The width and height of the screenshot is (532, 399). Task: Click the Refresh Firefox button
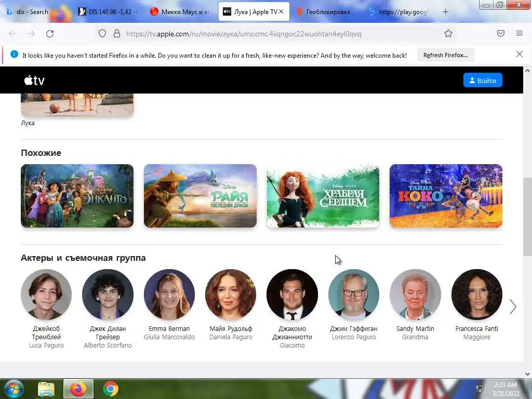[445, 55]
